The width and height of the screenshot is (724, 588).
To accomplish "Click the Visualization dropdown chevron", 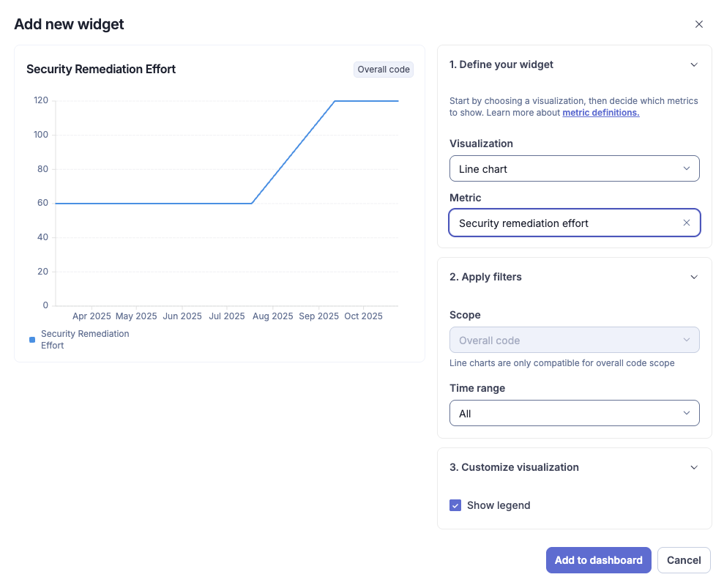I will coord(687,168).
